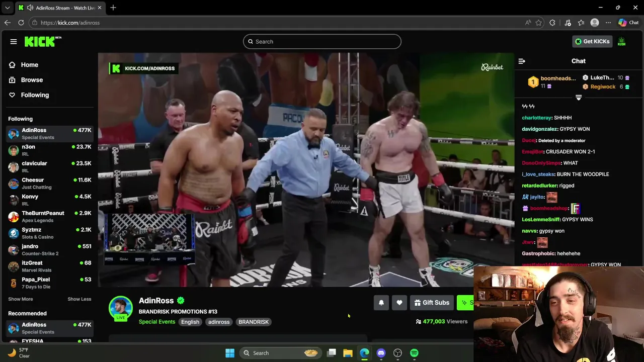Open the browser read aloud icon
The width and height of the screenshot is (644, 362).
[x=528, y=23]
